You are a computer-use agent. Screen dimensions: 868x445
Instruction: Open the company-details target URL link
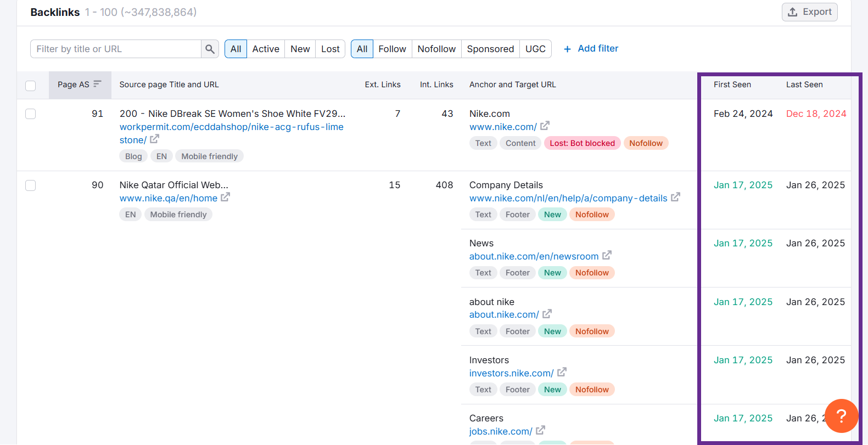pos(568,198)
